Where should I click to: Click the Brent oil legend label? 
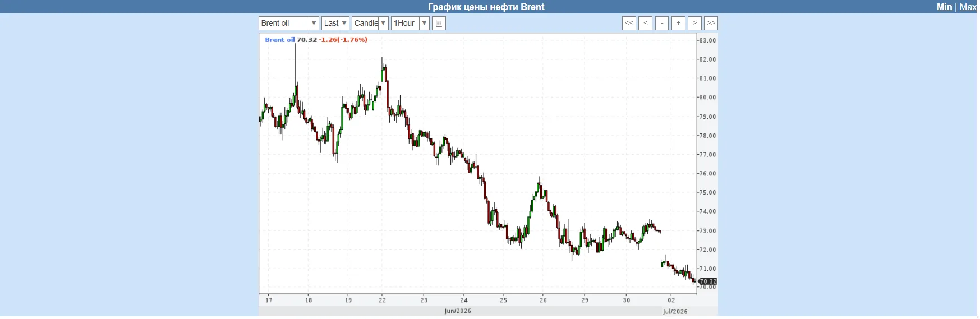(279, 40)
